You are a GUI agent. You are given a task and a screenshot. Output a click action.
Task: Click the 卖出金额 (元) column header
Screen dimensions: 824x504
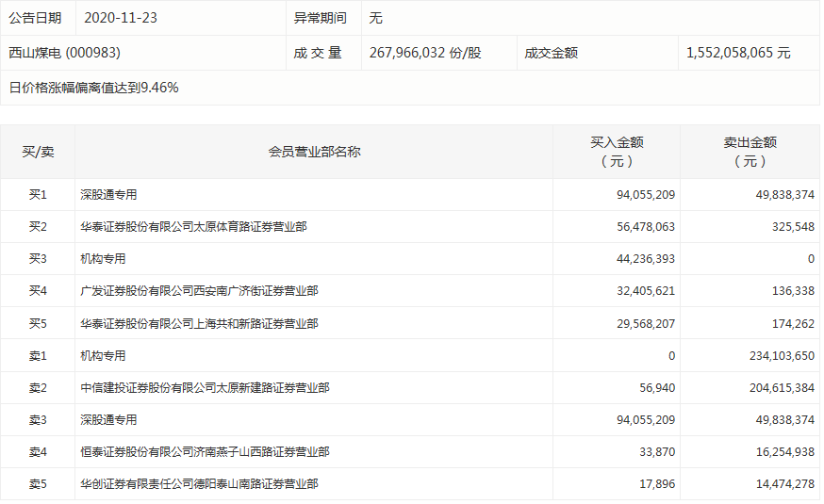tap(750, 152)
